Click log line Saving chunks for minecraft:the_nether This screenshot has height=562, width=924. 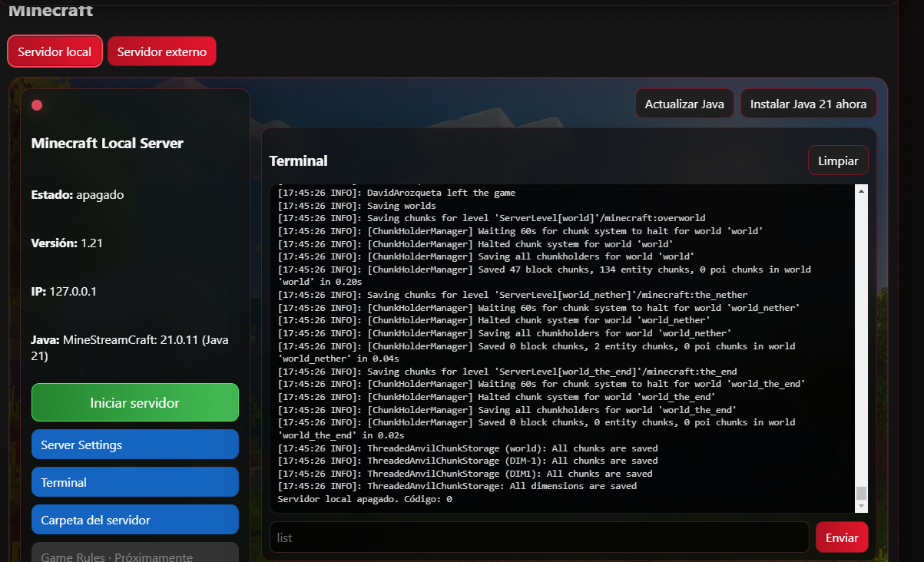512,295
